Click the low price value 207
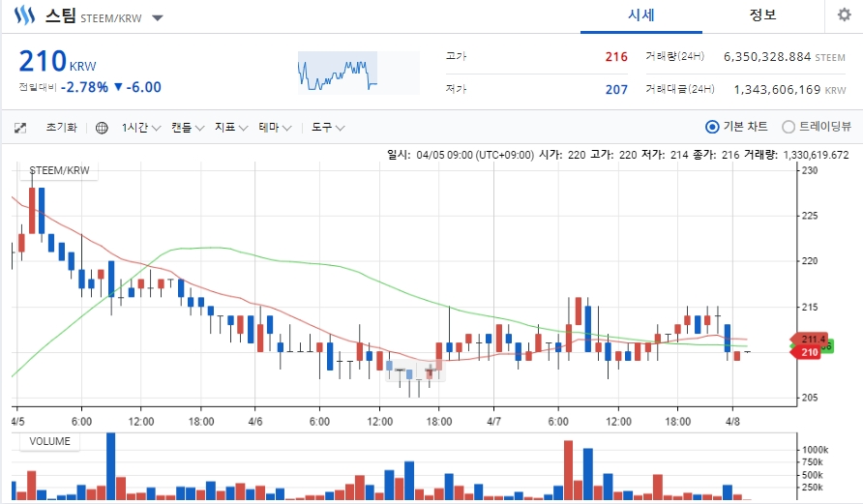The image size is (863, 504). (x=616, y=90)
